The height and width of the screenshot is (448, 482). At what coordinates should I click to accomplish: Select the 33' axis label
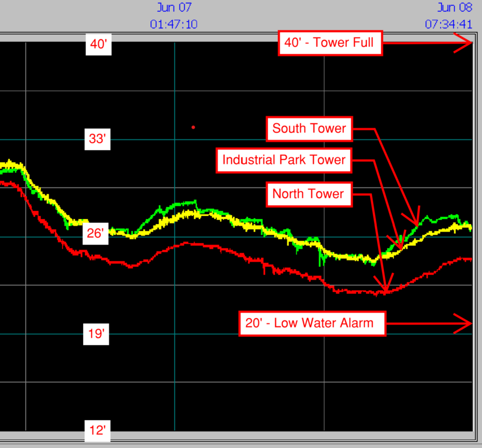point(97,139)
